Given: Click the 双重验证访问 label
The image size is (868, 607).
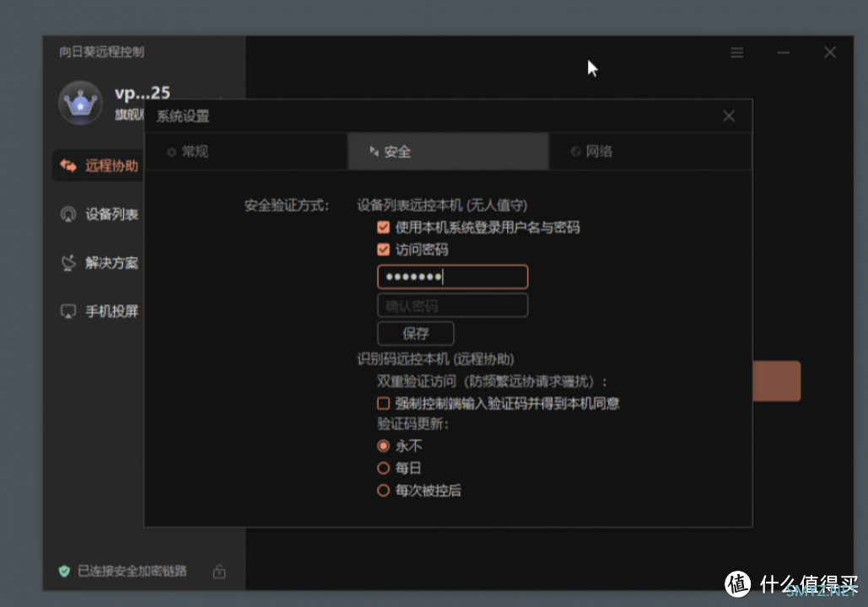Looking at the screenshot, I should pyautogui.click(x=417, y=381).
